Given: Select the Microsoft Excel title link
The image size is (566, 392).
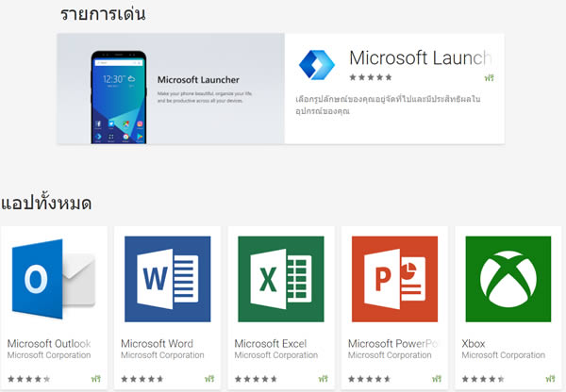Looking at the screenshot, I should [269, 344].
